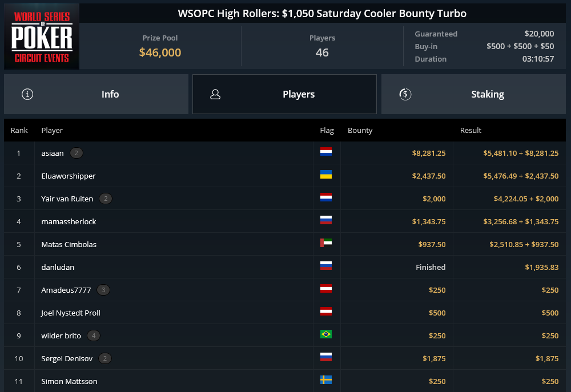Image resolution: width=571 pixels, height=392 pixels.
Task: Click the dollar staking icon
Action: click(x=405, y=94)
